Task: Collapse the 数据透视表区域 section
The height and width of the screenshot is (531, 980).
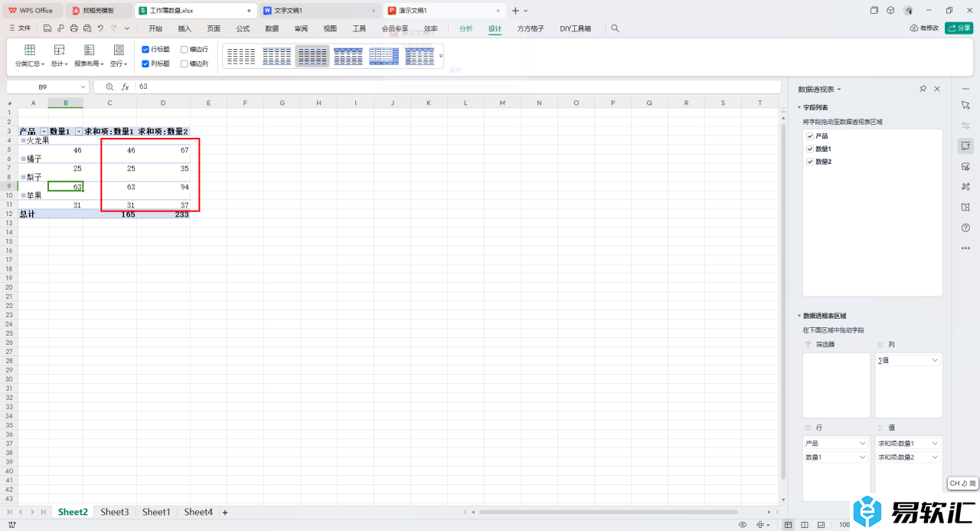Action: point(799,316)
